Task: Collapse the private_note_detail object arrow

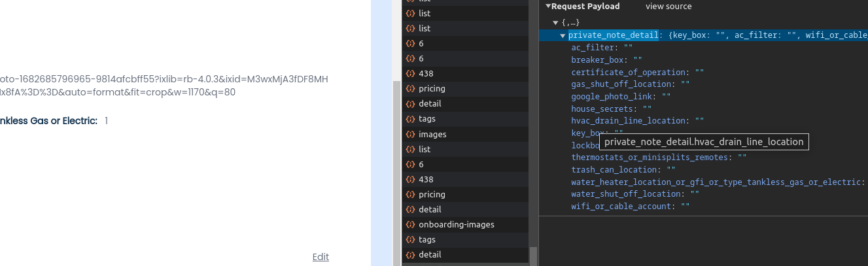Action: (x=563, y=35)
